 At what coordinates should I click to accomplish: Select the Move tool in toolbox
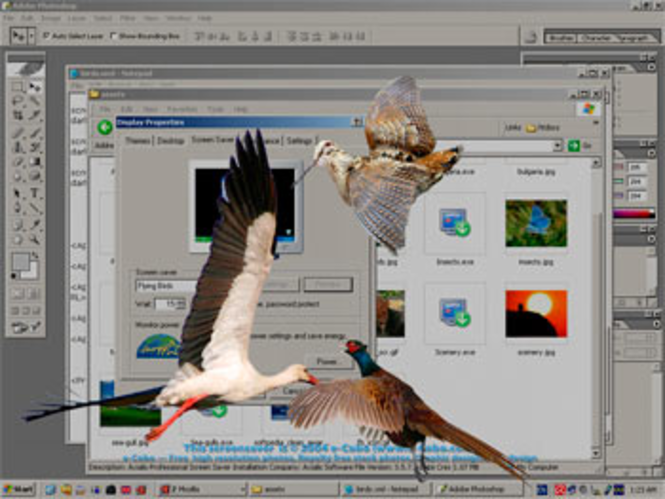point(35,87)
